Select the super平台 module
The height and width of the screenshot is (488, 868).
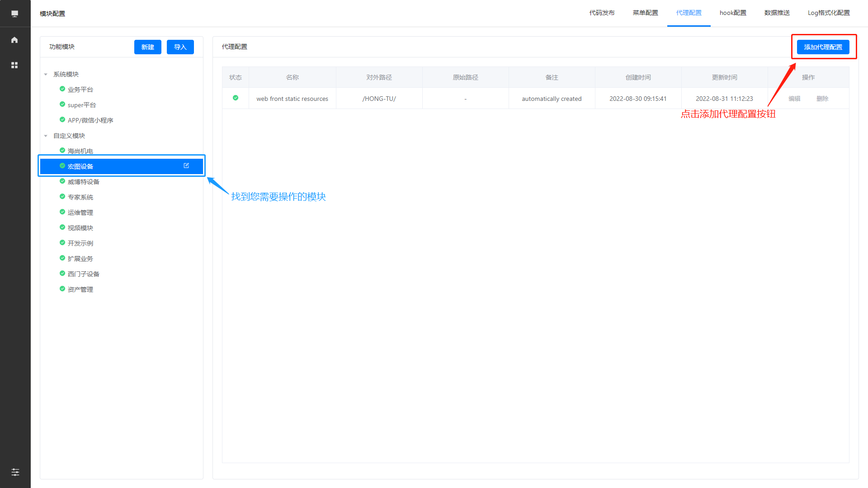(82, 105)
